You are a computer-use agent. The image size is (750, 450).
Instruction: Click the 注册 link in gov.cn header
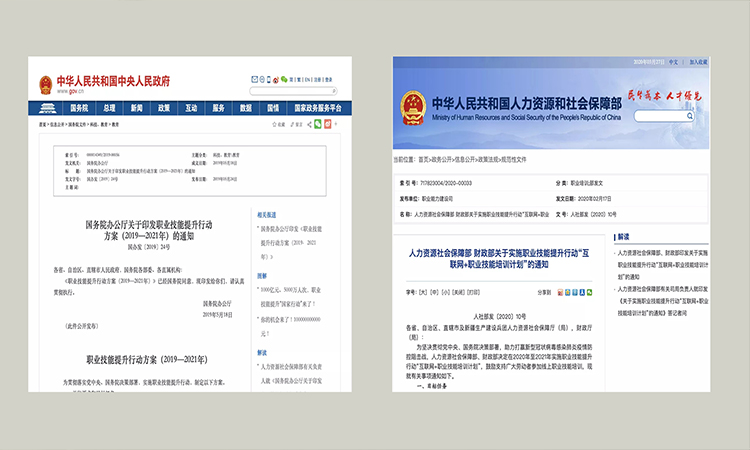coord(317,80)
